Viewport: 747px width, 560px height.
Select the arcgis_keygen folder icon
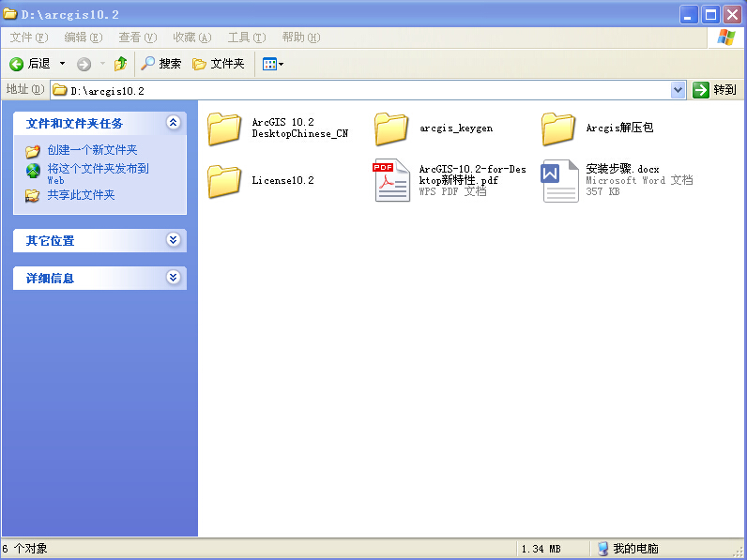(x=391, y=129)
